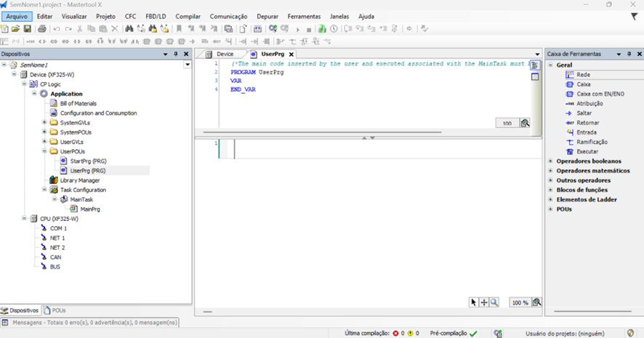Expand the SystemGVLs folder
This screenshot has height=338, width=644.
point(44,123)
